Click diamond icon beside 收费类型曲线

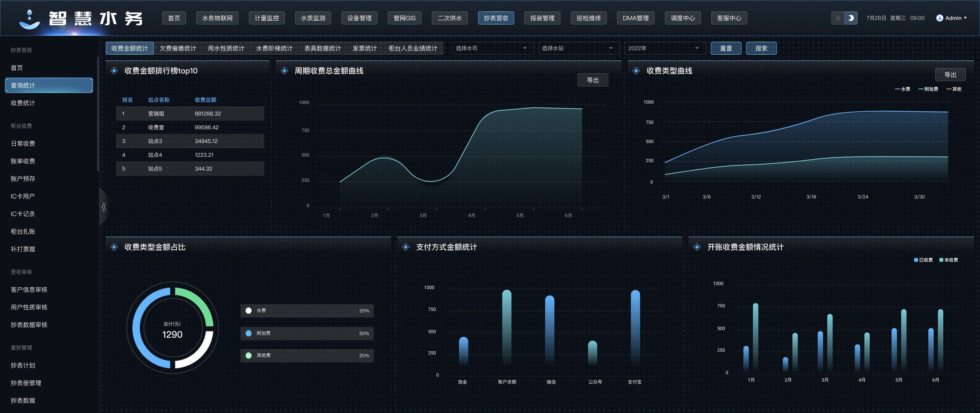636,71
